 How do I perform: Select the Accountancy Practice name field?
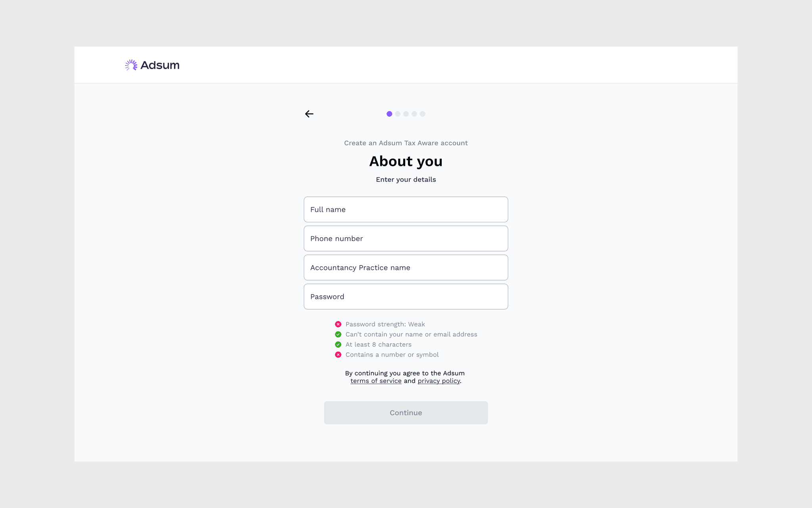coord(406,267)
